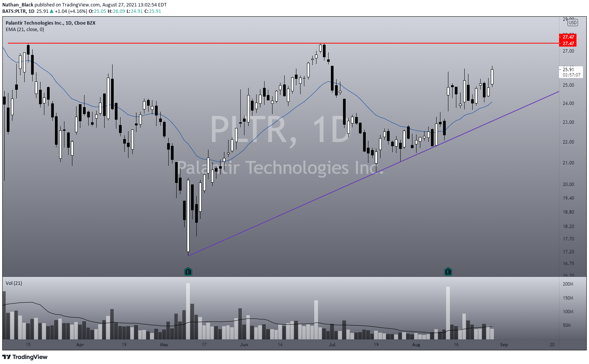Click the 16.75 price axis label

click(568, 263)
